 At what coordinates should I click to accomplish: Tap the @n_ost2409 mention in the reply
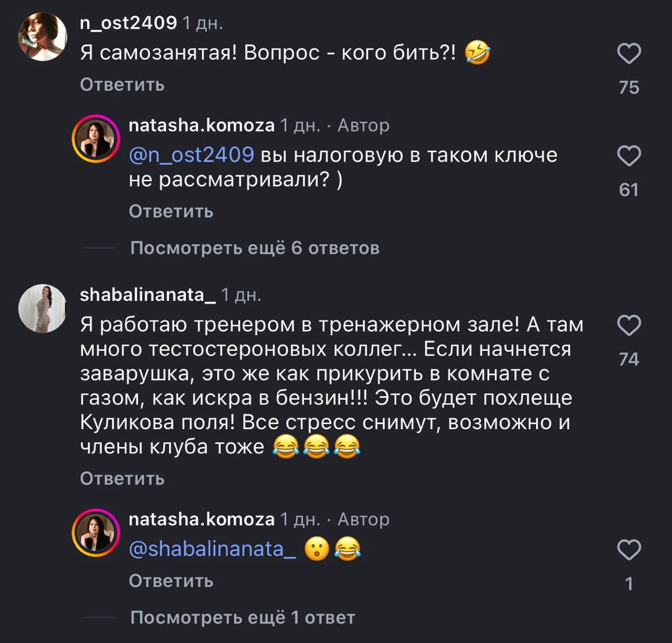(x=191, y=155)
